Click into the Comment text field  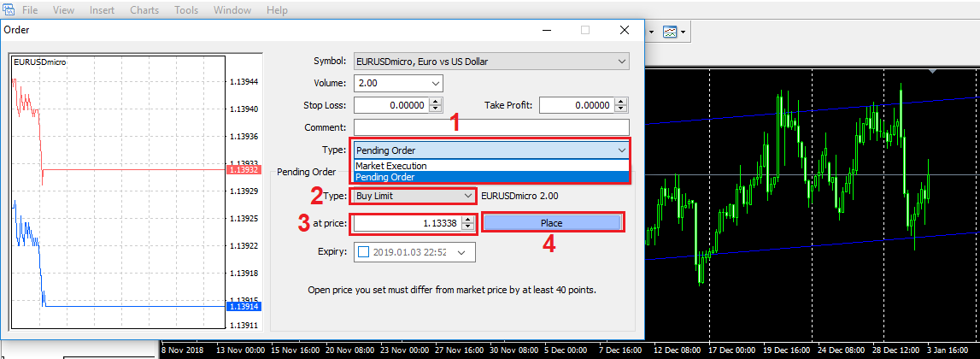(x=490, y=127)
